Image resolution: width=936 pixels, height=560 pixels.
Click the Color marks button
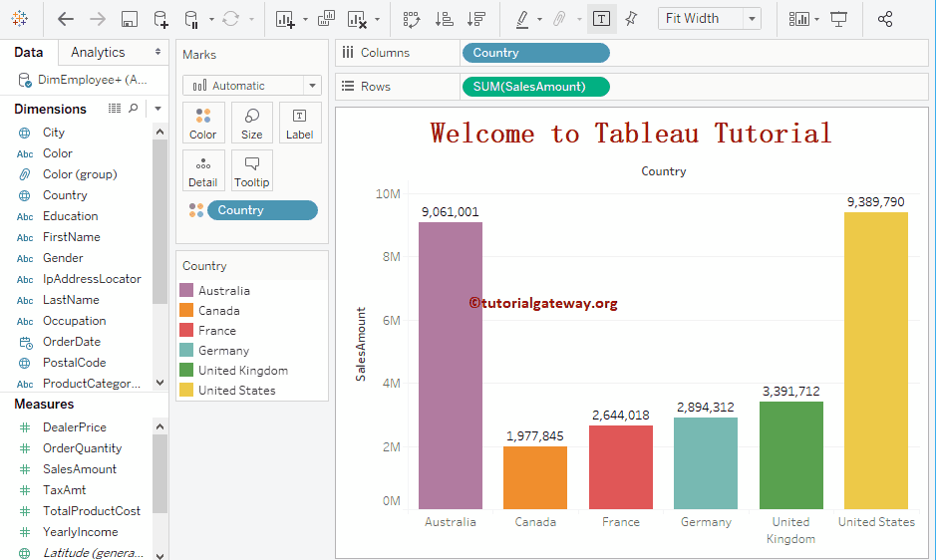(x=203, y=123)
